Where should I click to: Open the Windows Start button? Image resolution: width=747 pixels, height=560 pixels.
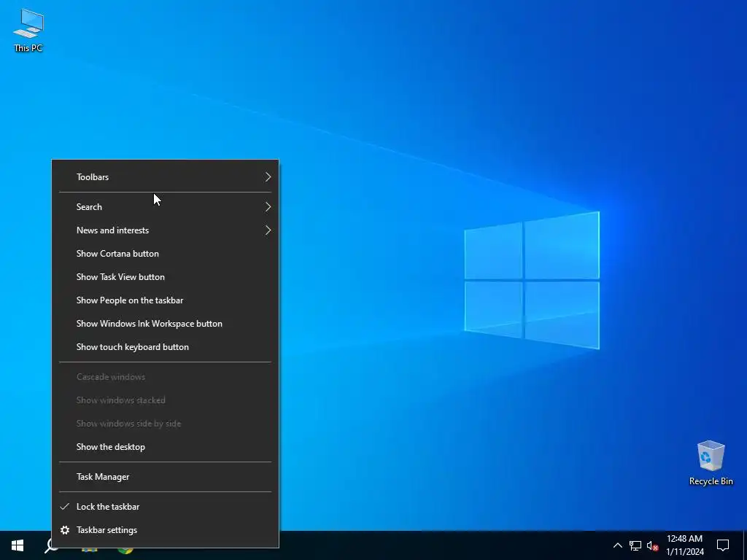[x=18, y=545]
